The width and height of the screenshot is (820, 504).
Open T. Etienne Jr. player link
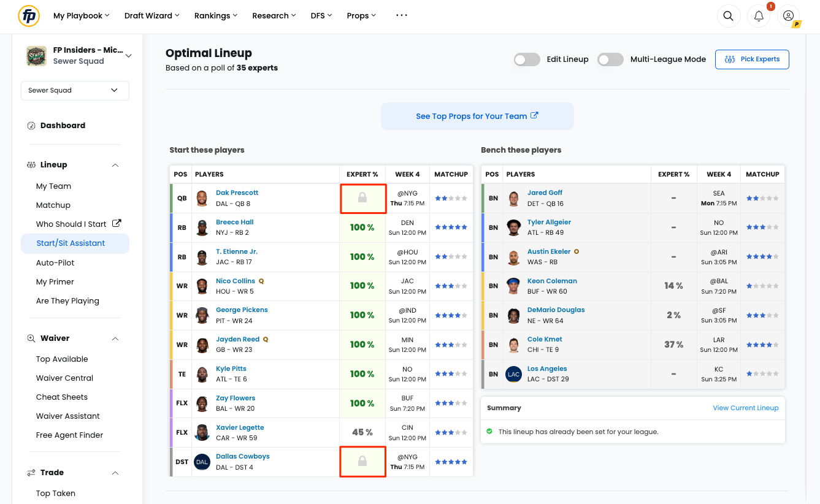click(x=237, y=252)
